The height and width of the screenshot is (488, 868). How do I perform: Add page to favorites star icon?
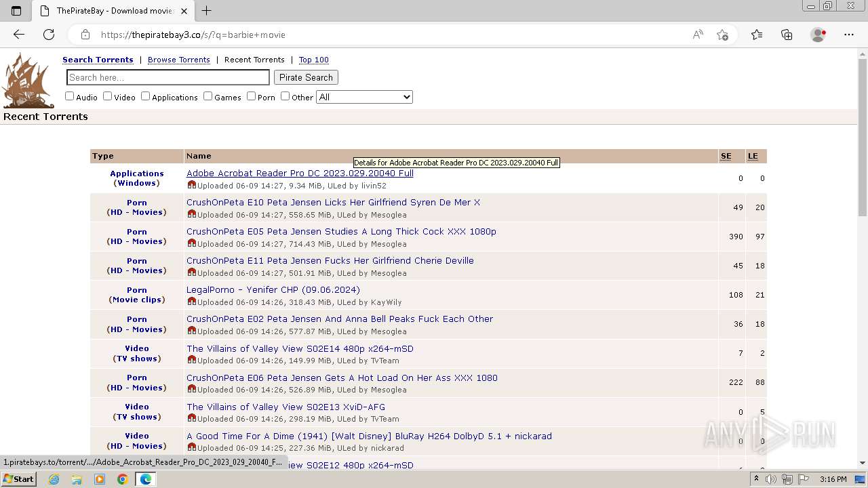tap(723, 35)
